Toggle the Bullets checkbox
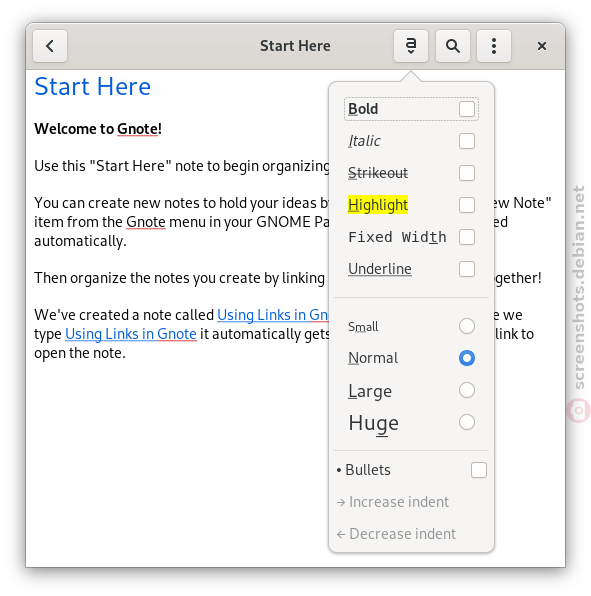 pyautogui.click(x=479, y=470)
